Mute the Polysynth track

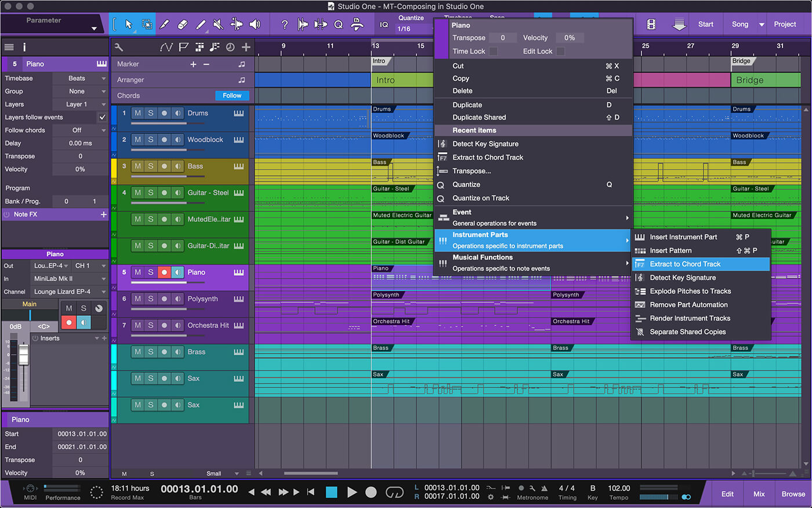[137, 299]
